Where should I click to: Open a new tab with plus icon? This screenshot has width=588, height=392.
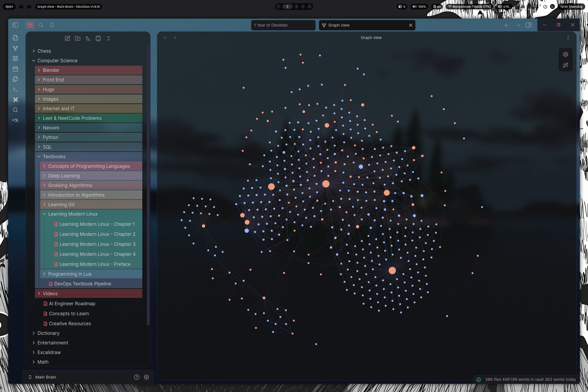[x=506, y=25]
